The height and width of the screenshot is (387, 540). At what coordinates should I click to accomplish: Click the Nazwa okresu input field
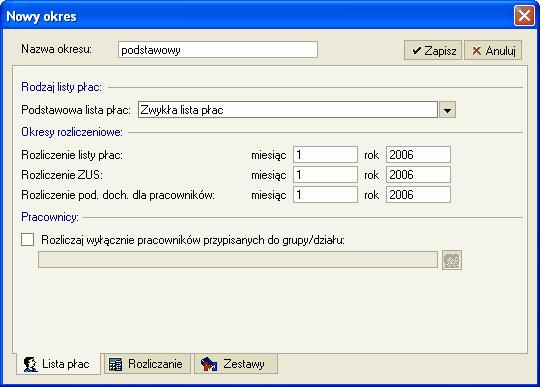coord(218,50)
